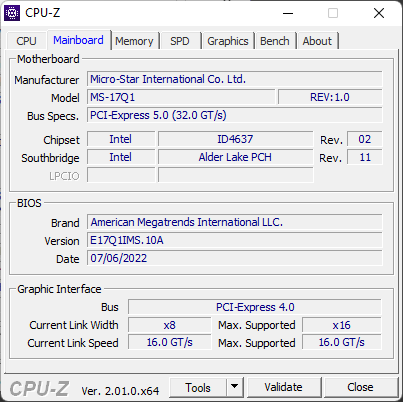The image size is (403, 402).
Task: Select Bus Specs value PCI-Express 5.0 (32.0 GT/s)
Action: [x=235, y=115]
